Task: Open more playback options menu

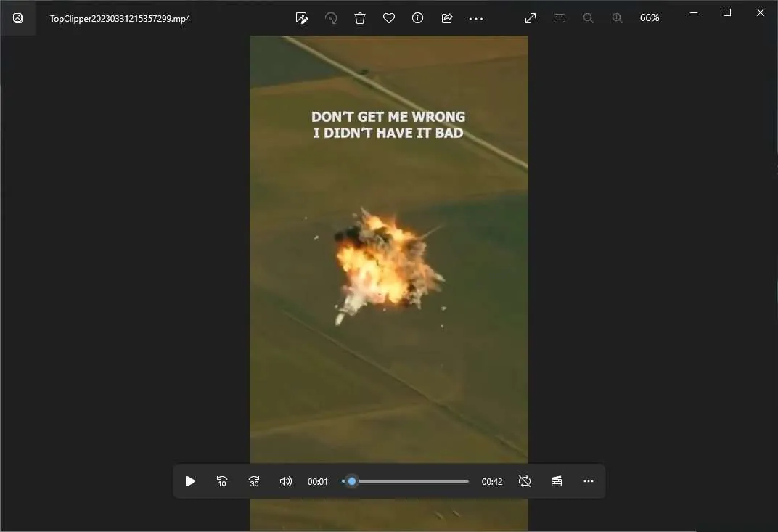Action: (x=589, y=481)
